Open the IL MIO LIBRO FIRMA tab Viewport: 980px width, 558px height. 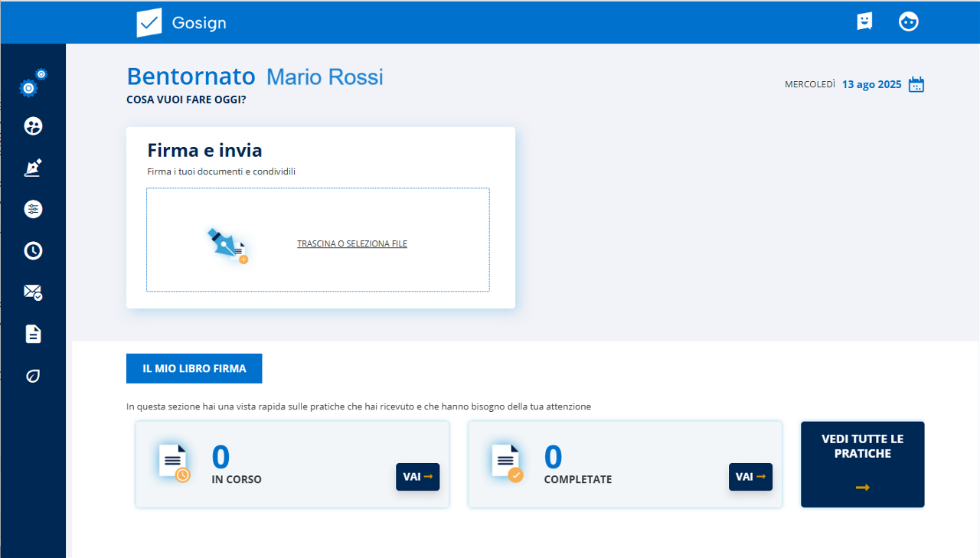(194, 368)
